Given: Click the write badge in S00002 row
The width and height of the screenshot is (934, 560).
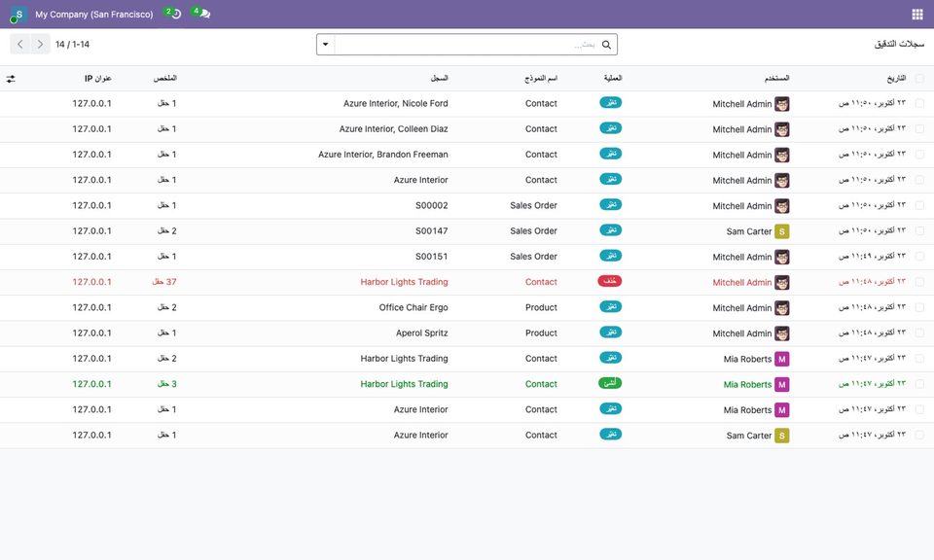Looking at the screenshot, I should pos(611,205).
